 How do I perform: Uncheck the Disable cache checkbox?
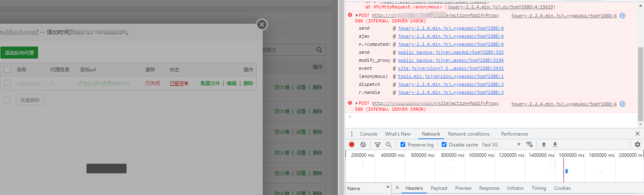point(444,144)
